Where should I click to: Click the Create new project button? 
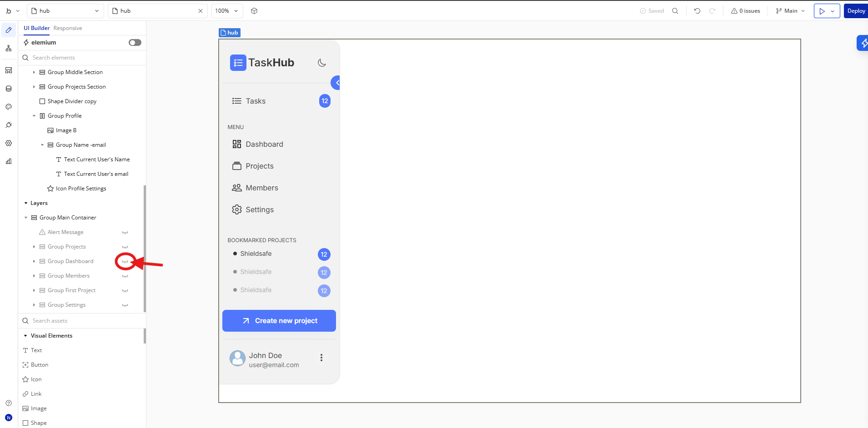279,321
